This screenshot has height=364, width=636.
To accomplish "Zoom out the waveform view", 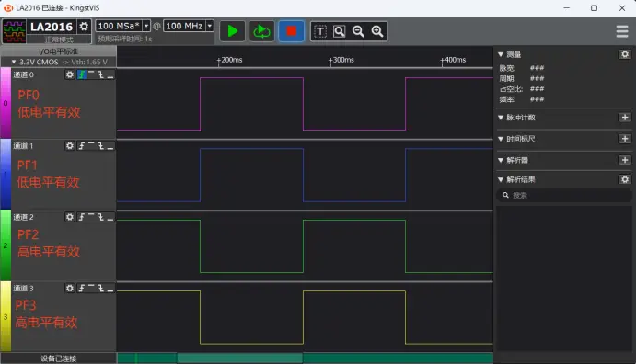I will tap(358, 31).
